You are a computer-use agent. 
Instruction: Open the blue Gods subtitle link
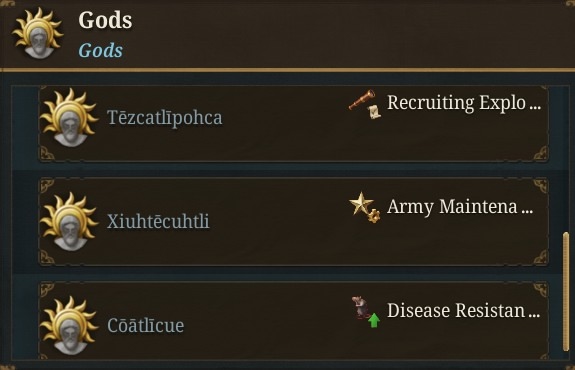pyautogui.click(x=100, y=50)
